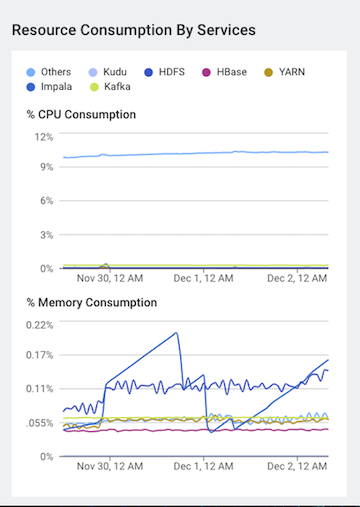The height and width of the screenshot is (507, 360).
Task: Toggle the Others series legend label
Action: [56, 72]
